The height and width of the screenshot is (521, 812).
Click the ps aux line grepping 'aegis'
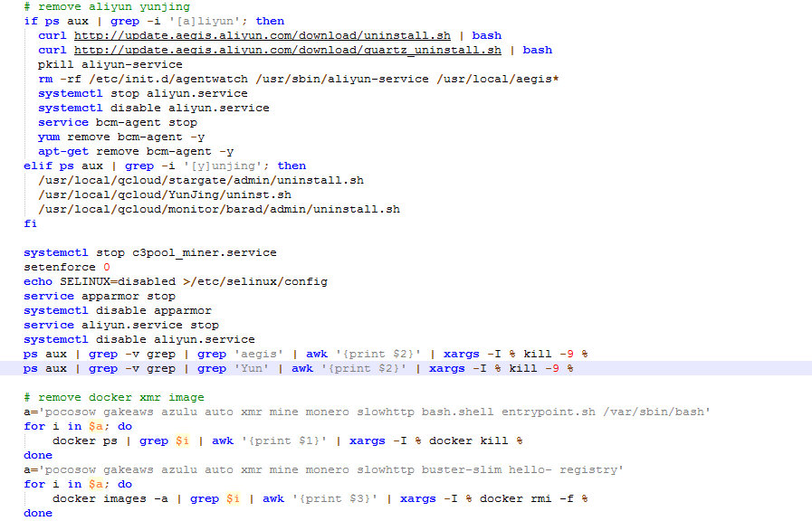coord(306,355)
